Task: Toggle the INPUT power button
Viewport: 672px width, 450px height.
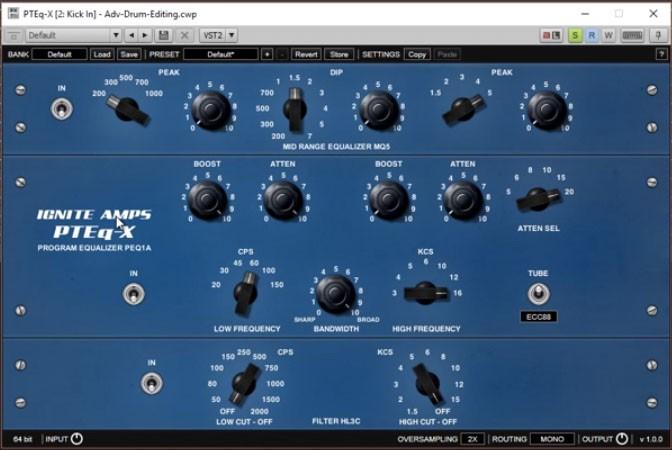Action: click(77, 439)
